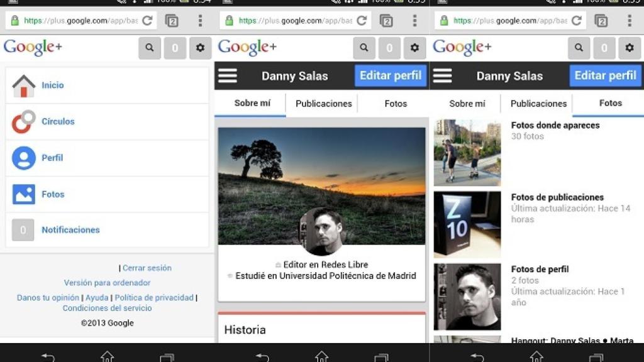
Task: Open notifications counter showing 0
Action: pos(174,48)
